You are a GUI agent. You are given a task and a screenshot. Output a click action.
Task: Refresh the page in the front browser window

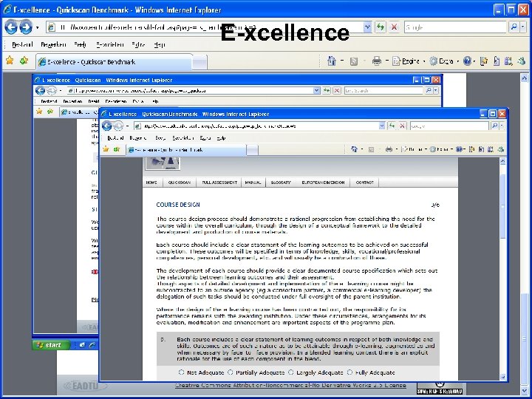coord(392,126)
